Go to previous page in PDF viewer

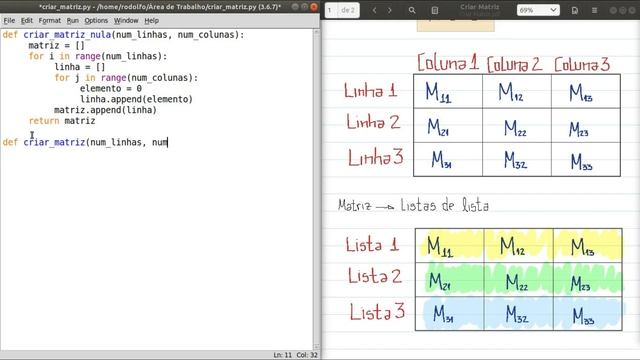(x=374, y=10)
